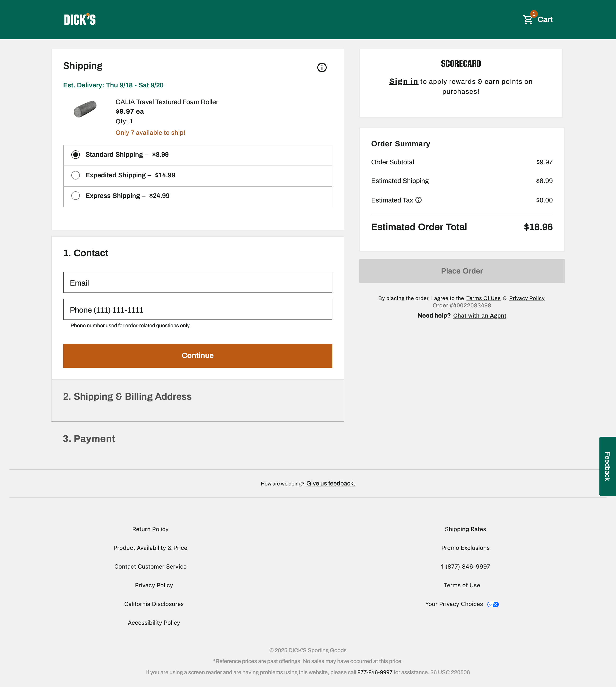Click the Estimated Tax info icon
The height and width of the screenshot is (687, 616).
[x=419, y=200]
